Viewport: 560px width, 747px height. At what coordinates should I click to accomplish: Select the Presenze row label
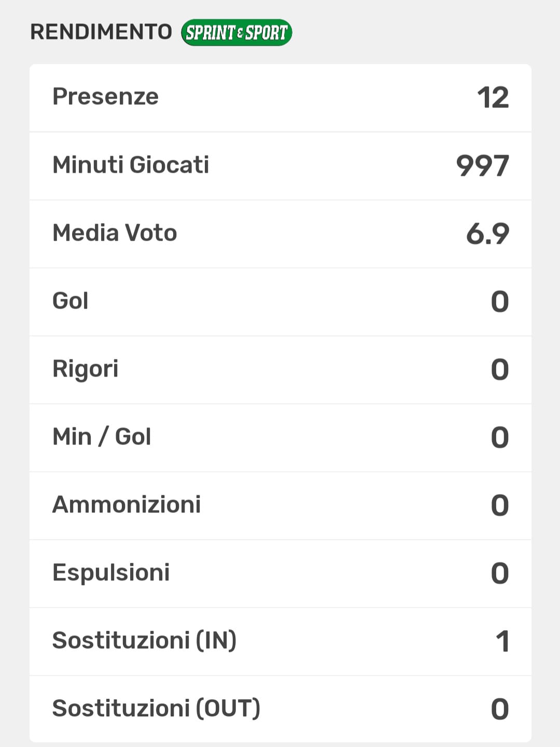tap(105, 96)
